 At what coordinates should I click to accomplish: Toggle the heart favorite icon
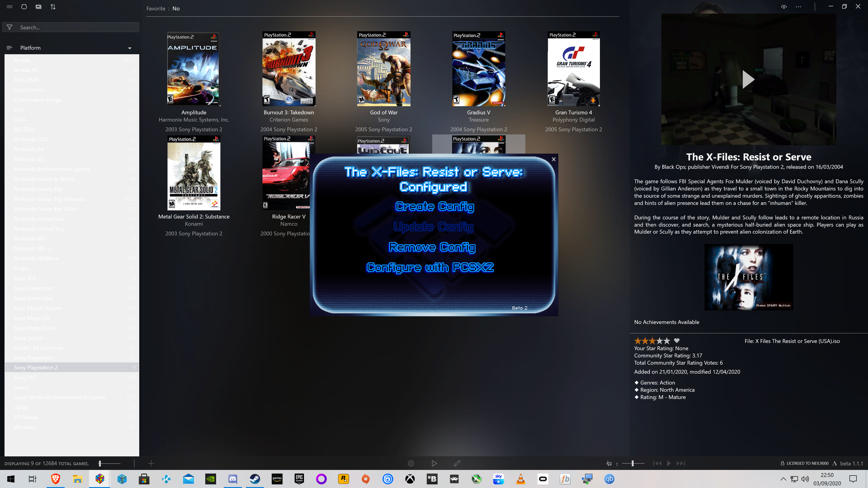coord(677,340)
